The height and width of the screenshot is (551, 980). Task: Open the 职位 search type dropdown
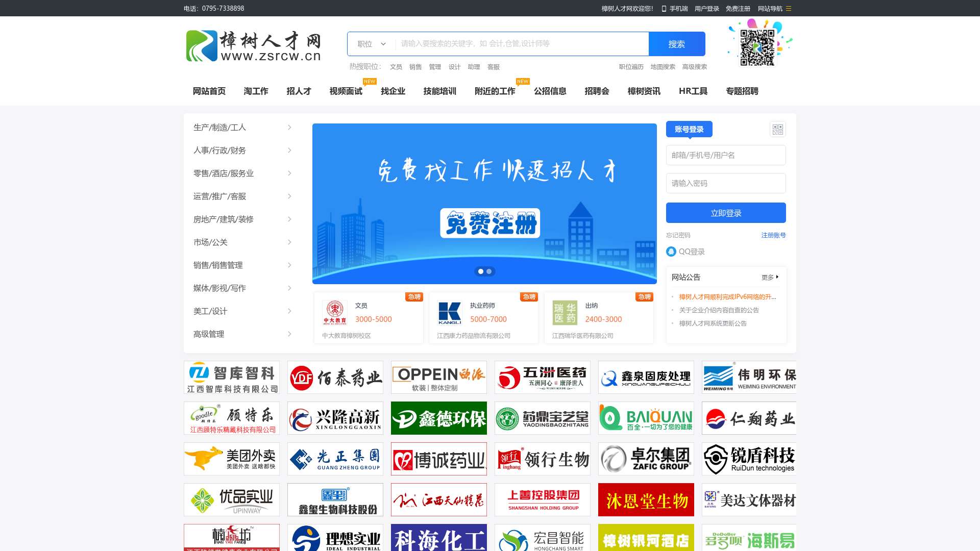click(372, 44)
